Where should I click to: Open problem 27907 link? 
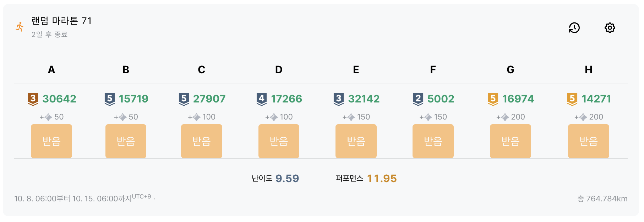(x=209, y=99)
